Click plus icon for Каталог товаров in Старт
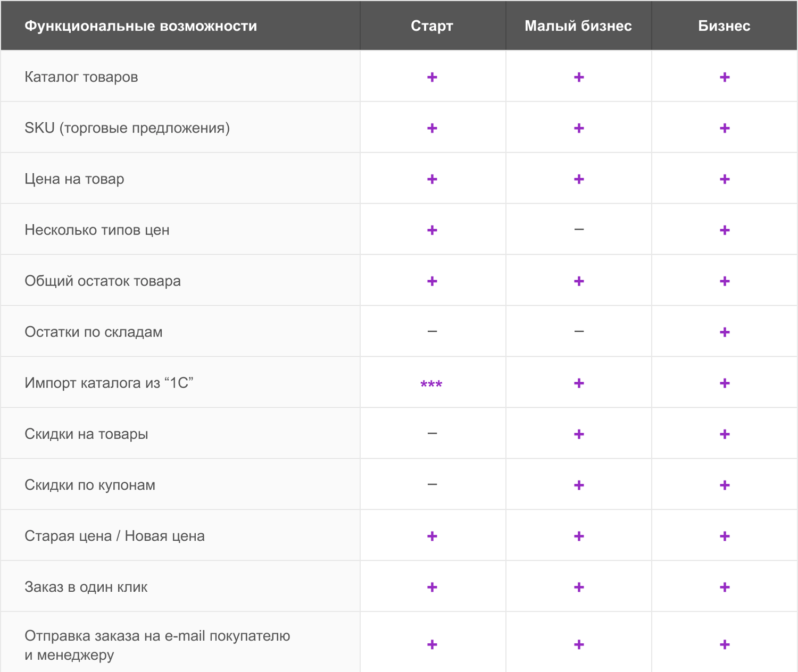Viewport: 798px width, 672px height. click(432, 77)
